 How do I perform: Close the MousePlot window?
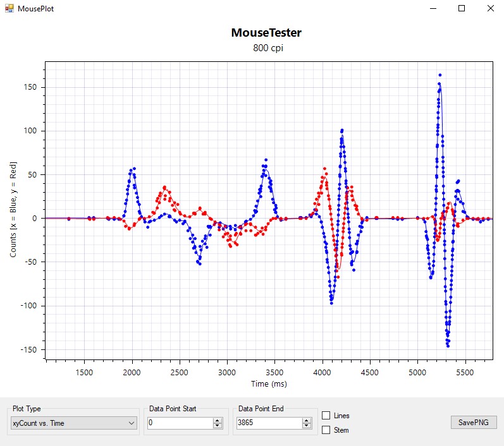pos(490,9)
